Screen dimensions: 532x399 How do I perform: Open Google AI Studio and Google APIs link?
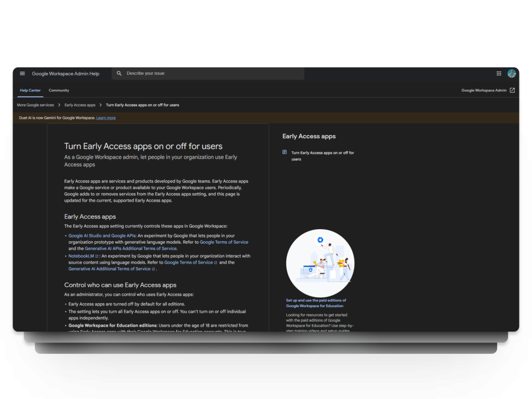[x=102, y=236]
